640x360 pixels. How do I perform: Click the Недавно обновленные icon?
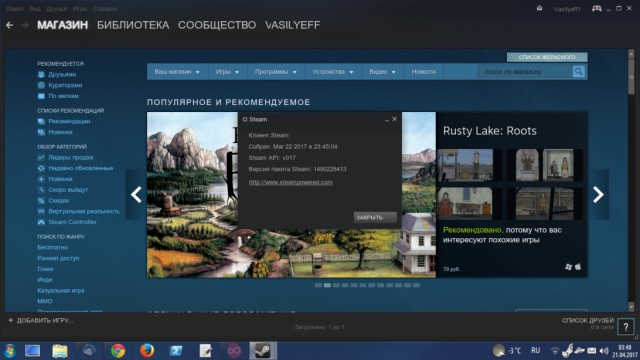(x=41, y=168)
